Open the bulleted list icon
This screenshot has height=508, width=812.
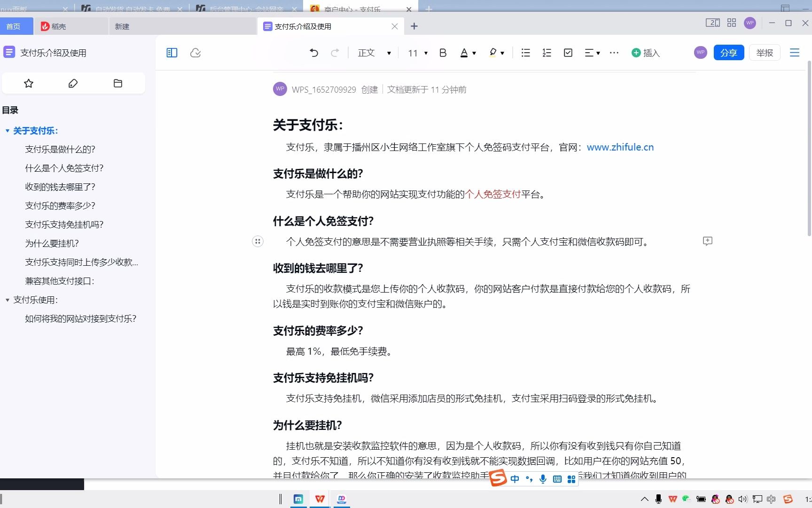(525, 53)
